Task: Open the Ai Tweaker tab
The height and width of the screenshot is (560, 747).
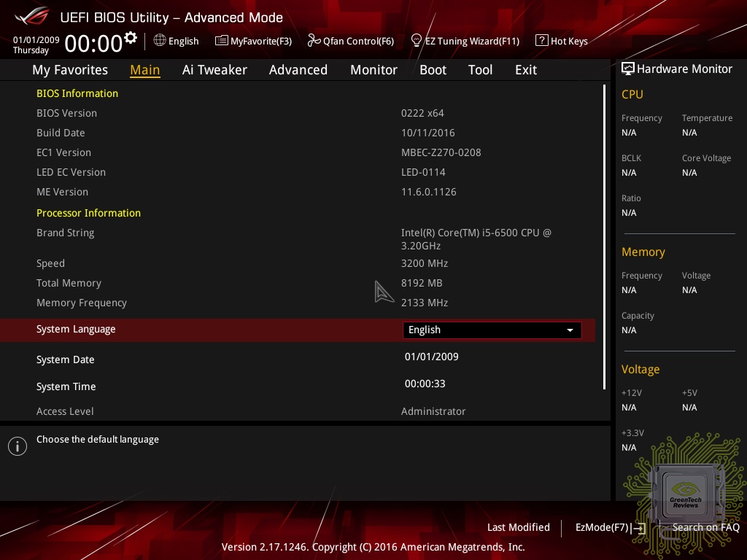Action: tap(214, 70)
